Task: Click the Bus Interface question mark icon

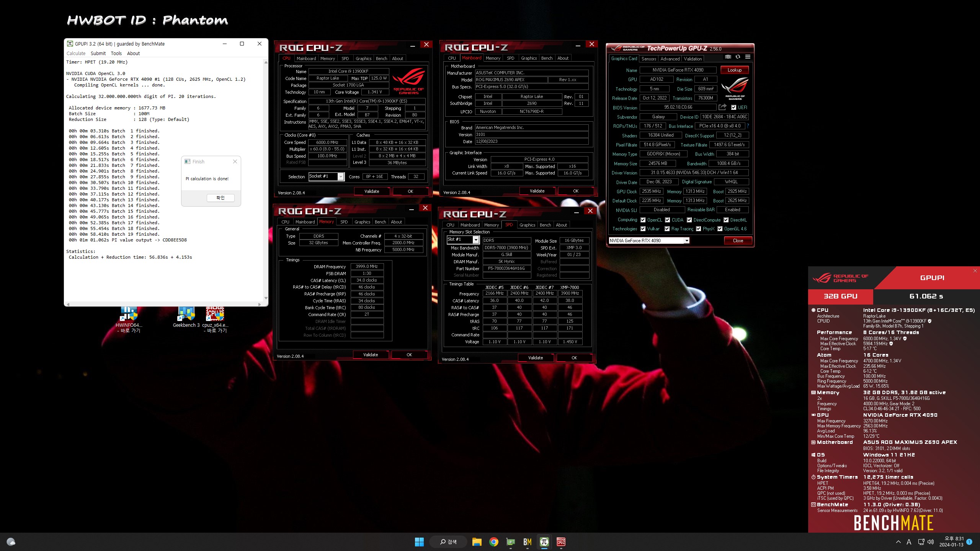Action: 748,126
